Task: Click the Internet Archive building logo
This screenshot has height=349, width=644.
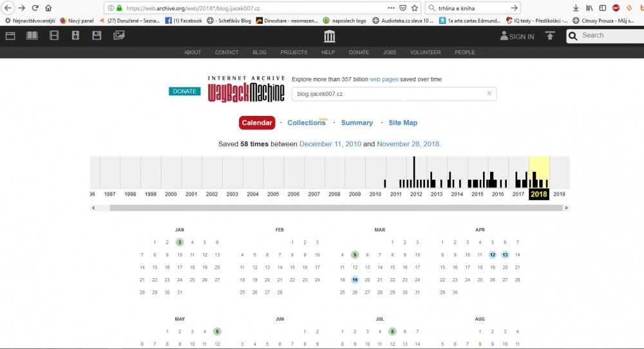Action: coord(330,36)
